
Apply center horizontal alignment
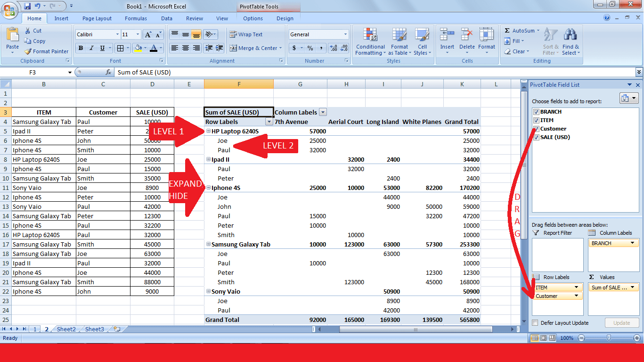186,48
